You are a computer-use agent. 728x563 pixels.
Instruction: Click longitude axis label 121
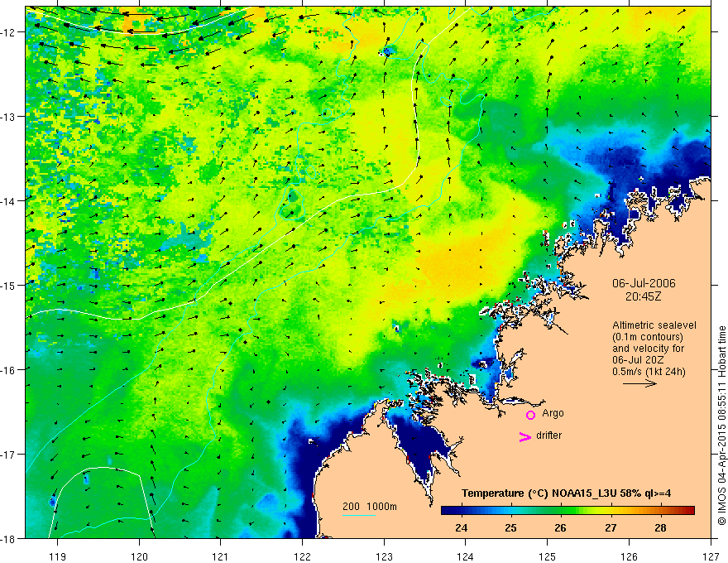coord(221,556)
